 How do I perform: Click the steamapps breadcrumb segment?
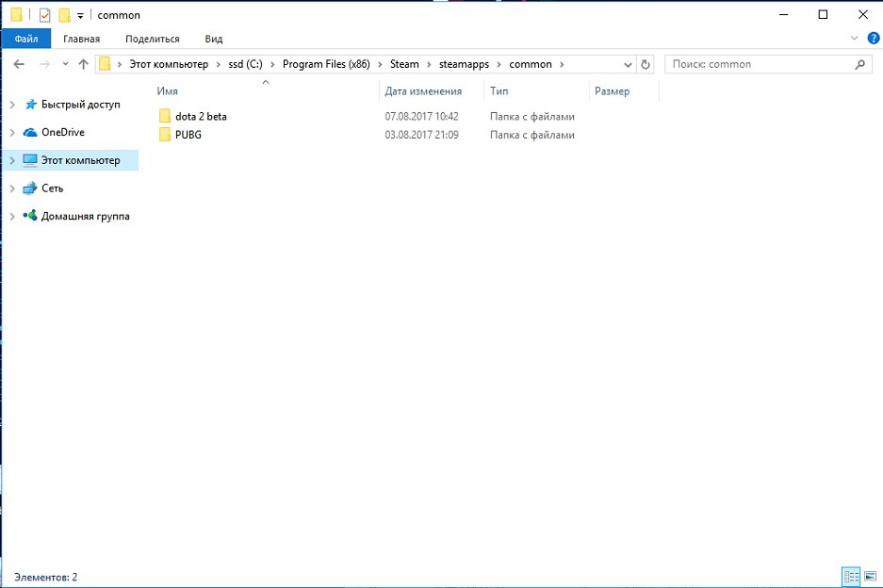click(x=464, y=64)
